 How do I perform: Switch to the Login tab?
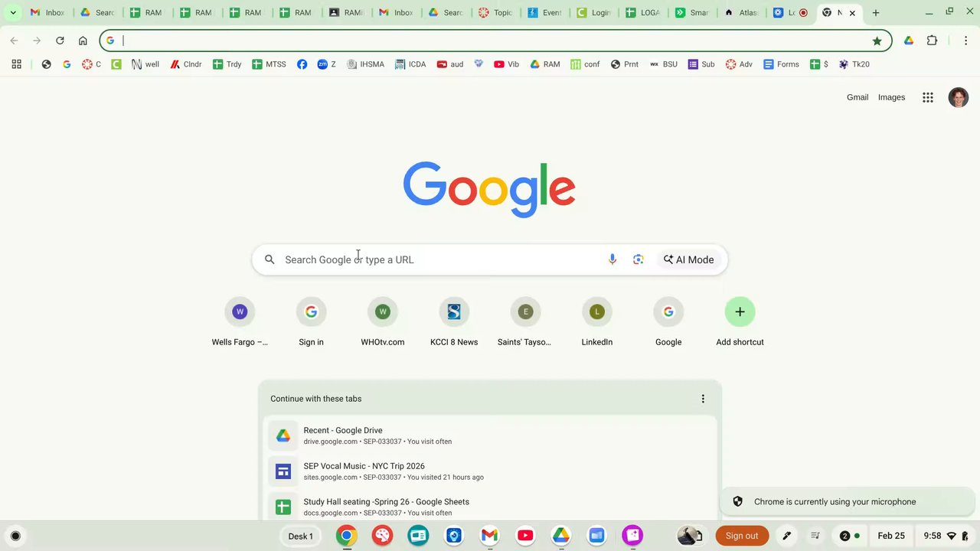click(593, 12)
